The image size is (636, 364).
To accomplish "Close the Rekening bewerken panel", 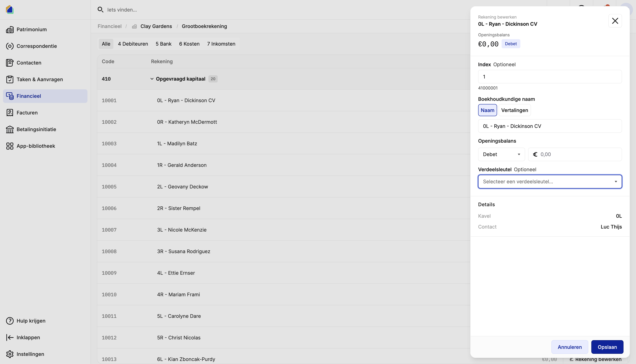I will point(615,21).
